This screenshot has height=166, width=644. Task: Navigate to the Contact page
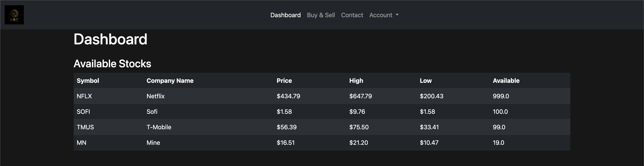coord(352,15)
